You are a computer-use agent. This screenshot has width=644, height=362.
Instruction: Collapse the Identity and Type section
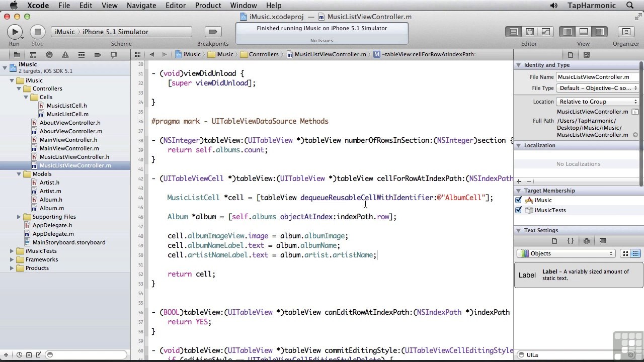tap(518, 65)
